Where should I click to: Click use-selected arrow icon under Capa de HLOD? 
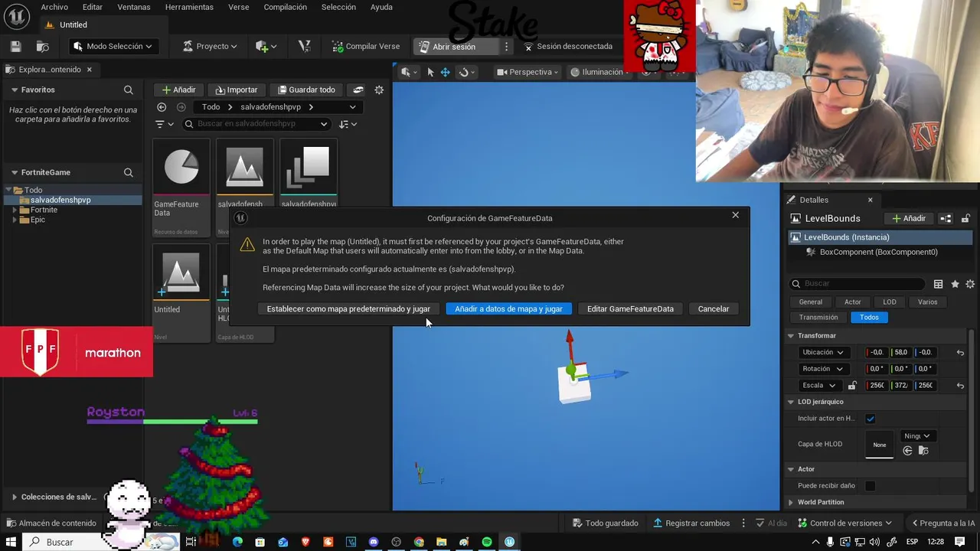point(907,451)
